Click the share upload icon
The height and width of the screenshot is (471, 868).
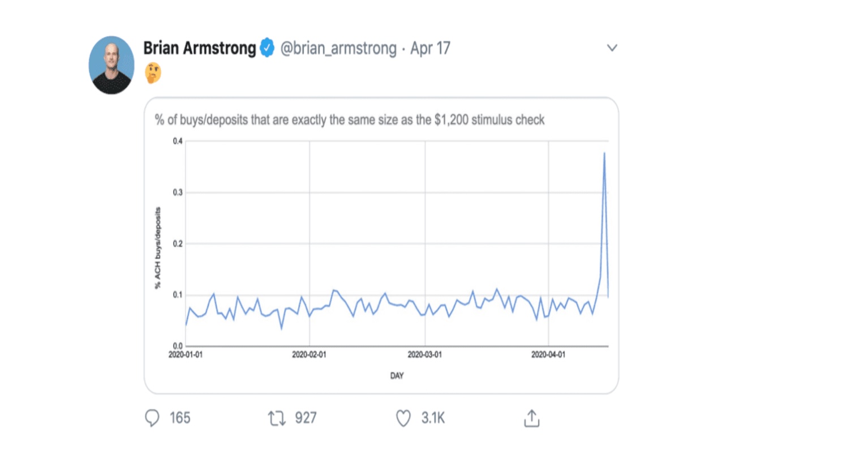pos(531,418)
